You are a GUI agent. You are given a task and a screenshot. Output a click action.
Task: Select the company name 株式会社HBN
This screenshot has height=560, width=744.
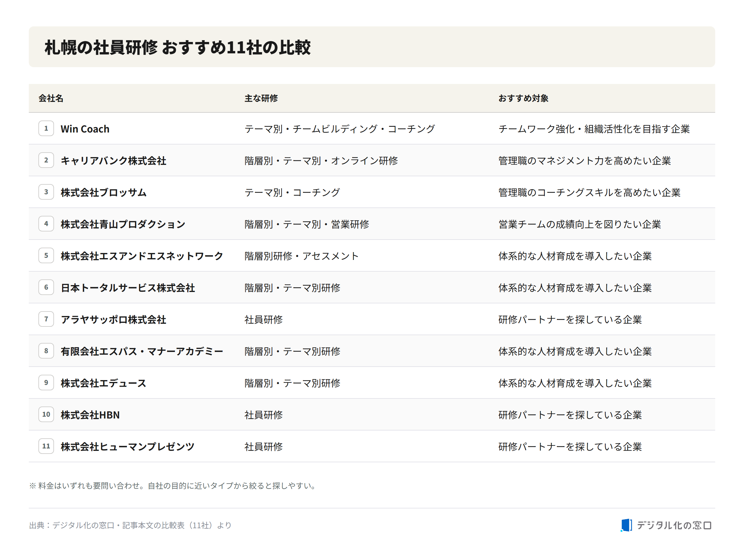(x=90, y=415)
